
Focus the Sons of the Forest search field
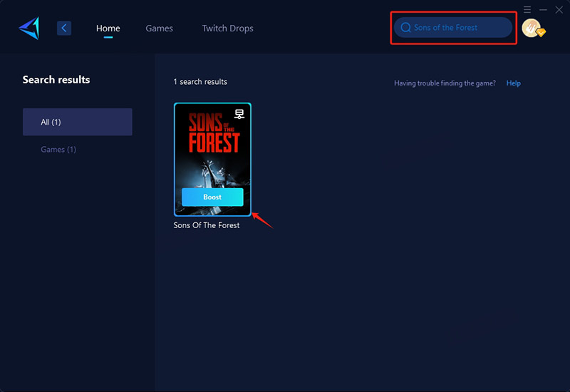coord(453,28)
